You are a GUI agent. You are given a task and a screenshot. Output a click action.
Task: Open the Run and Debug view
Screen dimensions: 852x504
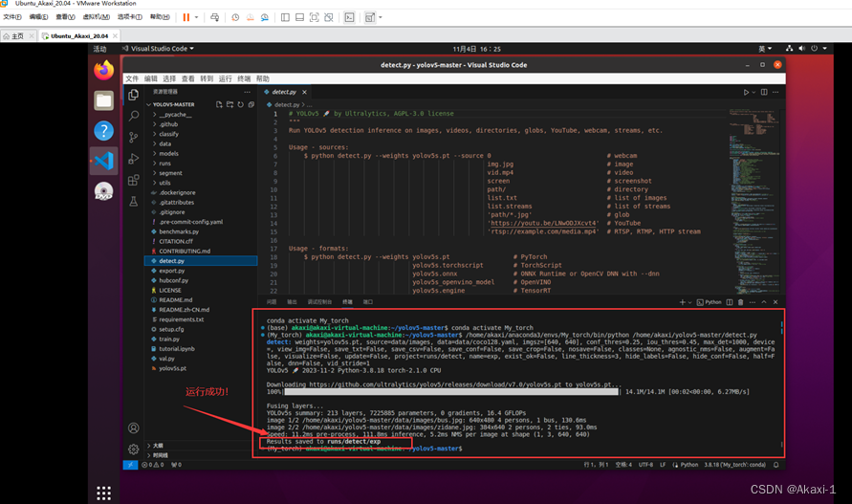coord(133,159)
